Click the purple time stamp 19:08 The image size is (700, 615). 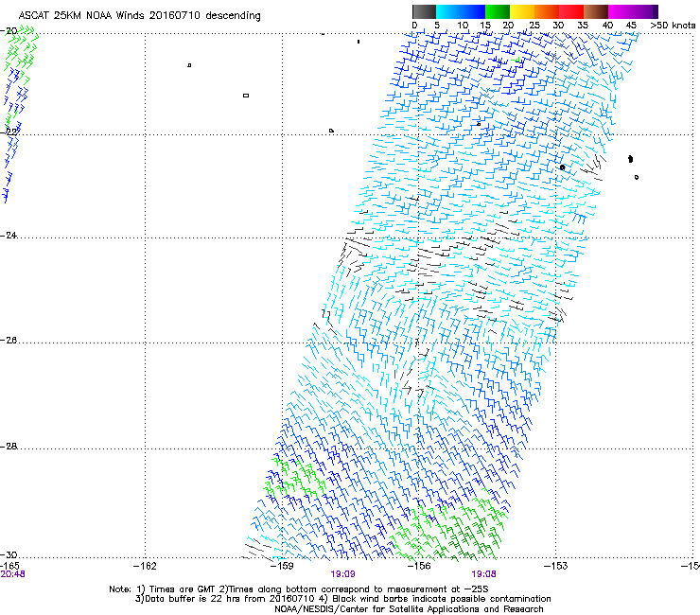484,574
